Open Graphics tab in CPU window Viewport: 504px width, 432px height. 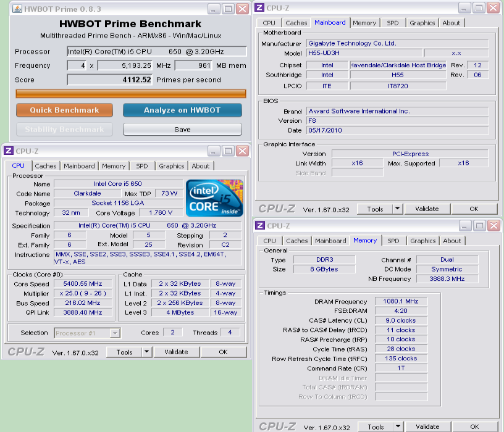pyautogui.click(x=171, y=166)
